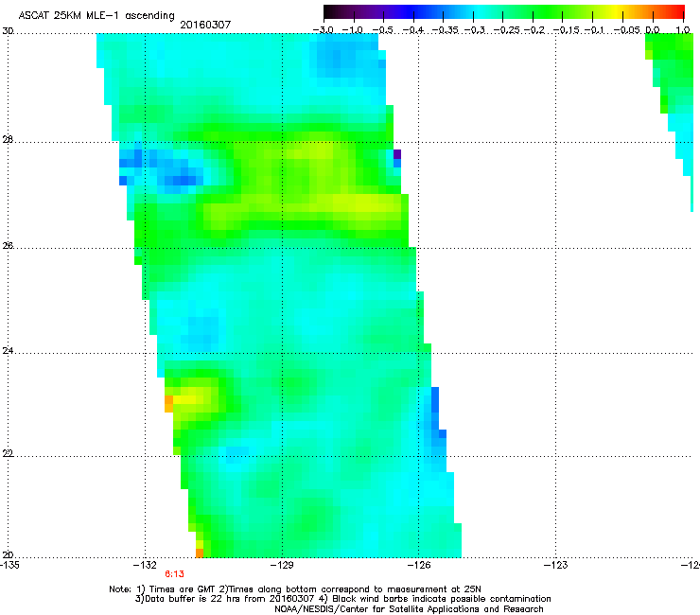The image size is (700, 615).
Task: Click the "-3.0" color scale label
Action: coord(323,30)
